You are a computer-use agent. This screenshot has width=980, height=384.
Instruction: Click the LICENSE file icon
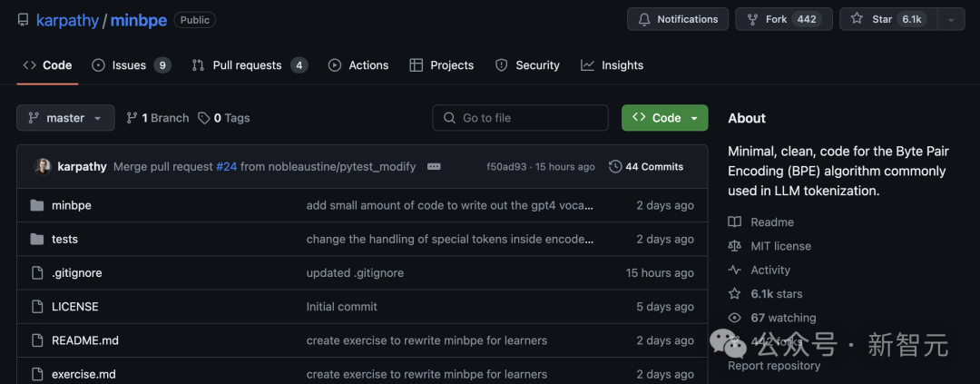tap(37, 307)
